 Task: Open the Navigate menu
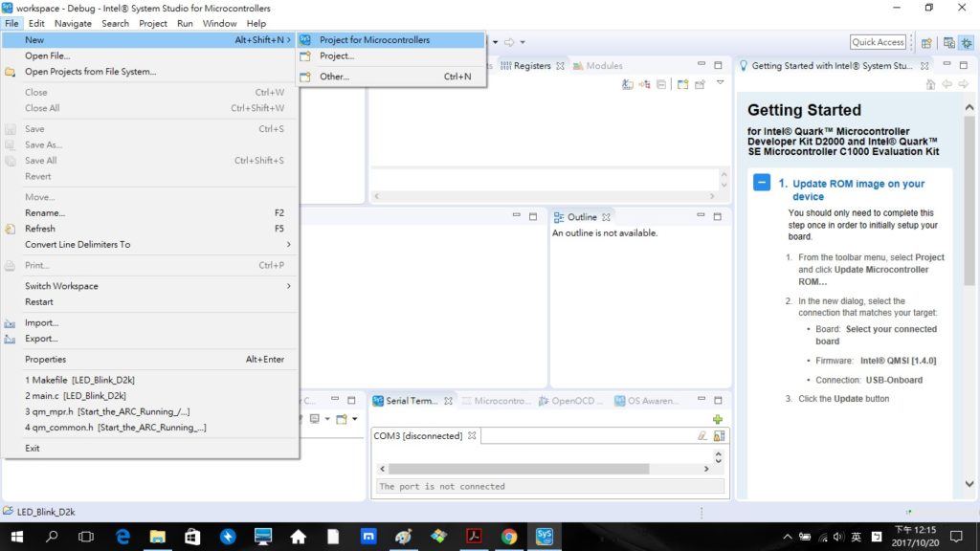pos(73,24)
